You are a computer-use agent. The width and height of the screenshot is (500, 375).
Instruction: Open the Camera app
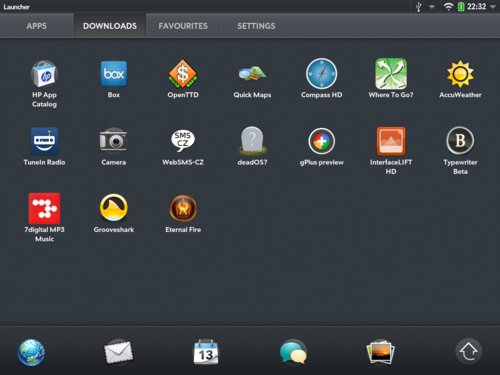tap(114, 141)
